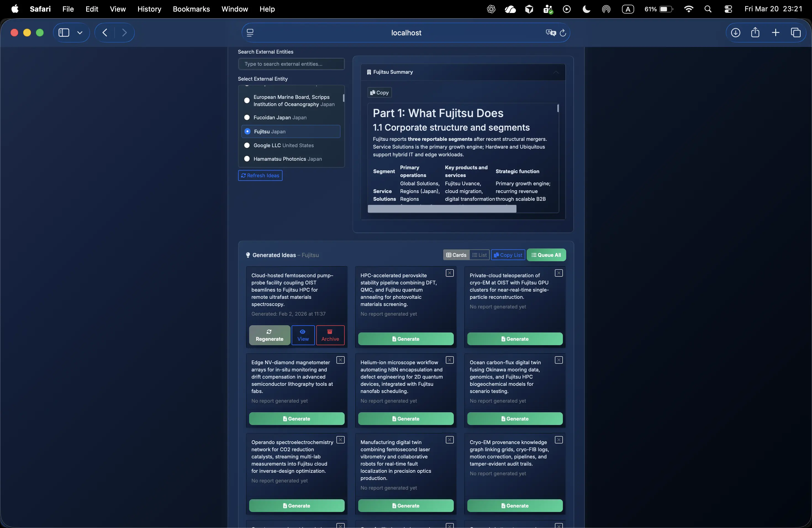Open Control Center in the menu bar
This screenshot has height=528, width=812.
click(728, 9)
